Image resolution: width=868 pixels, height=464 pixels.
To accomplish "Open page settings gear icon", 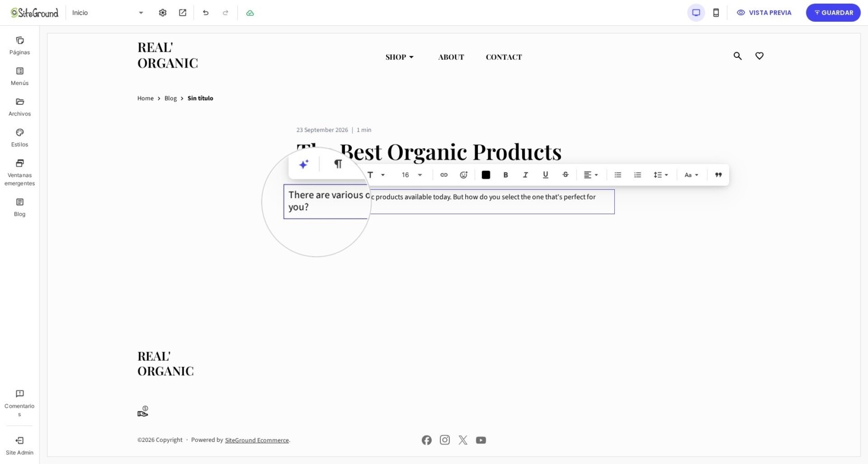I will click(x=162, y=13).
